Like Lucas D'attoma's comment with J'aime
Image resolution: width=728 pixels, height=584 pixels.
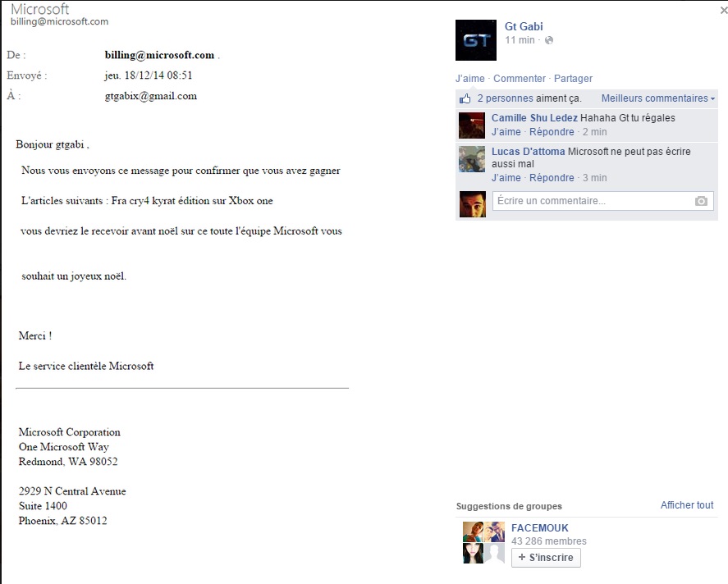[506, 178]
